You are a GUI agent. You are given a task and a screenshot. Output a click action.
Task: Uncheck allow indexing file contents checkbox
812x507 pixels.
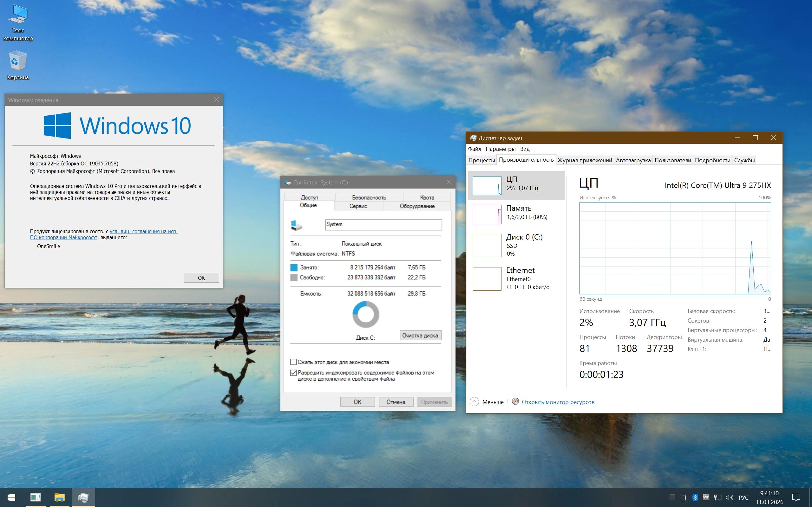click(x=293, y=373)
